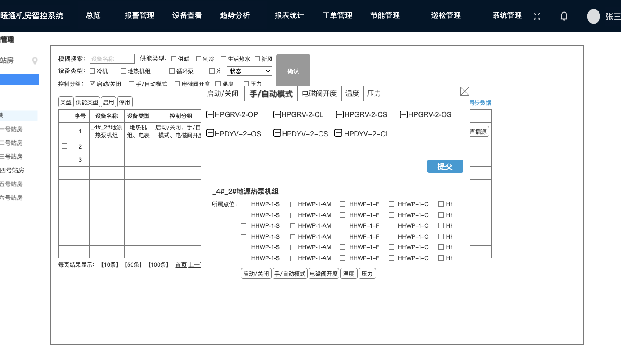Enable the 生活热水 checkbox

tap(223, 59)
